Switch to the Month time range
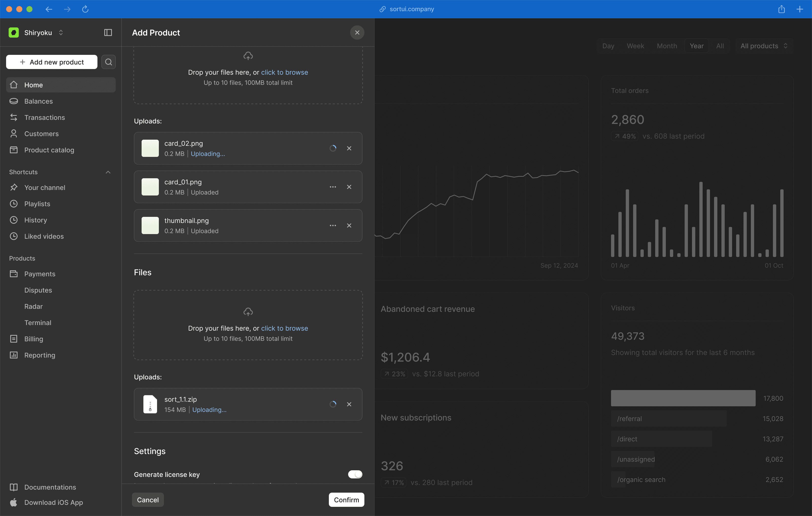Screen dimensions: 812x516 pos(667,45)
